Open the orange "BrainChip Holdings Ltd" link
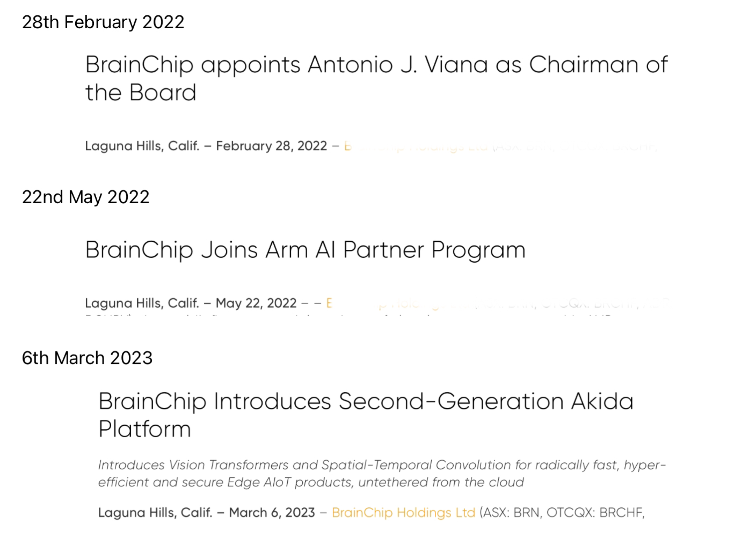The width and height of the screenshot is (756, 539). (403, 513)
